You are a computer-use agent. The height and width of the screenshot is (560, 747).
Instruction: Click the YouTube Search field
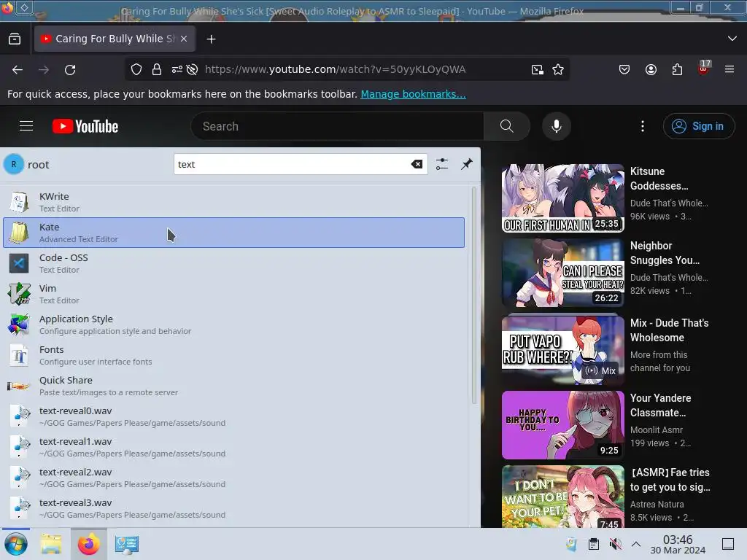(337, 126)
